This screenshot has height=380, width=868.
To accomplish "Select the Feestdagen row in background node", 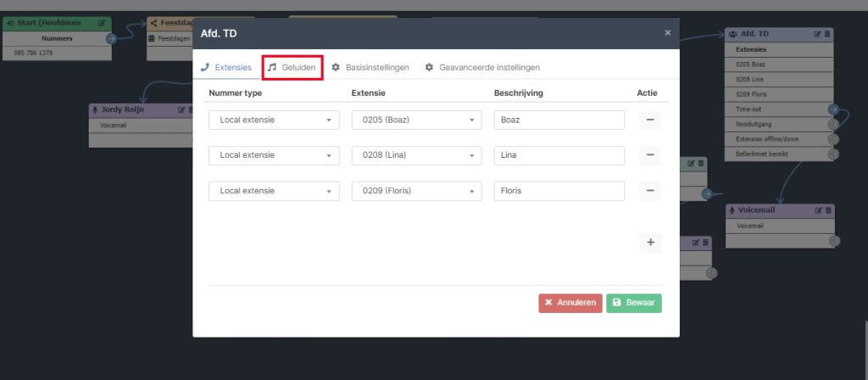I will point(170,39).
